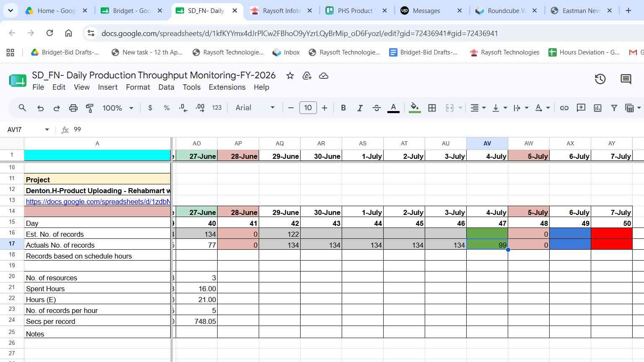Viewport: 644px width, 362px height.
Task: Print the spreadsheet with printer icon
Action: [x=73, y=108]
